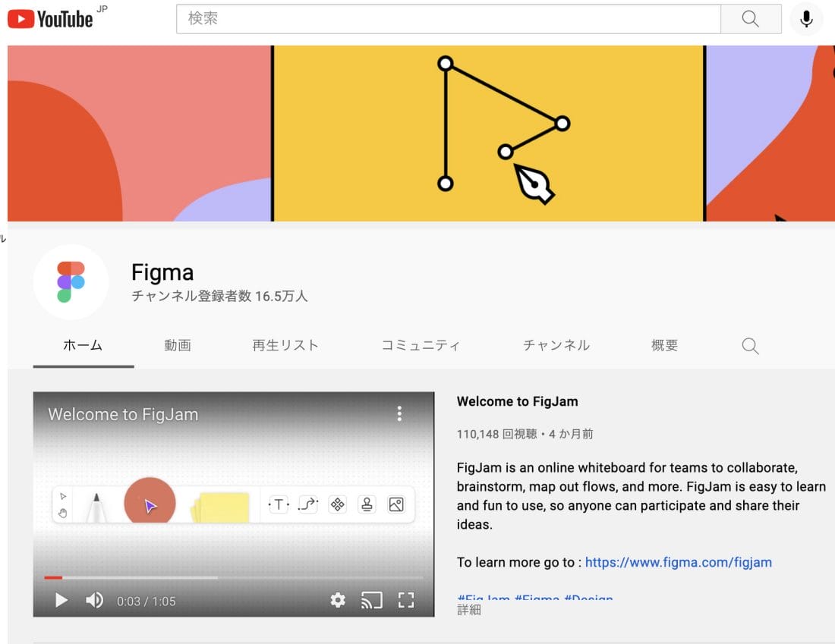
Task: Switch to the 動画 tab
Action: pyautogui.click(x=178, y=345)
